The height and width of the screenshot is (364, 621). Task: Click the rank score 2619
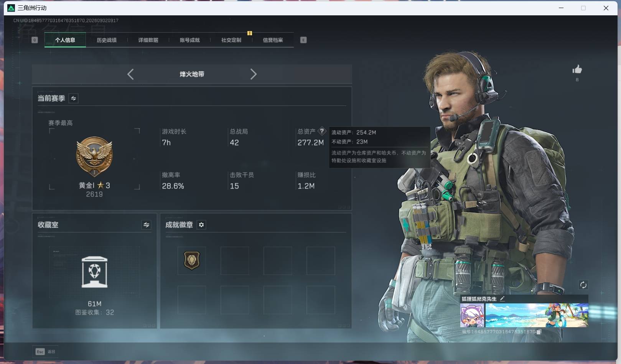tap(94, 194)
